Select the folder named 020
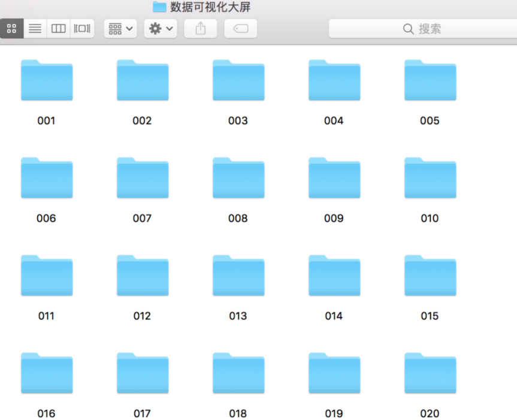Viewport: 517px width, 420px height. pyautogui.click(x=430, y=373)
